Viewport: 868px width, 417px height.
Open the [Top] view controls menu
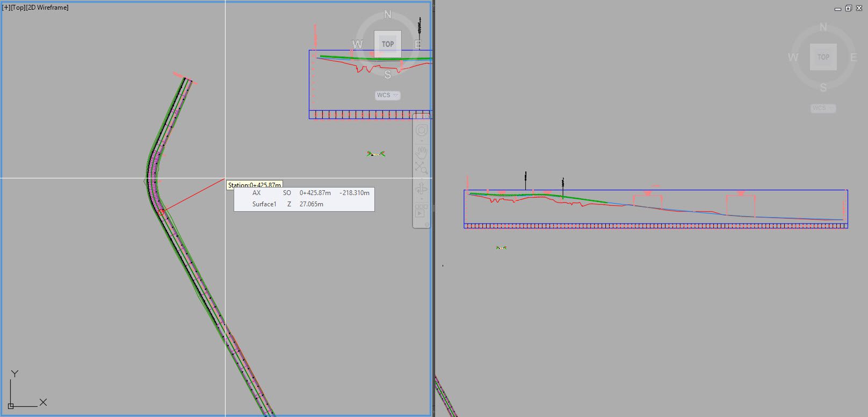[18, 8]
